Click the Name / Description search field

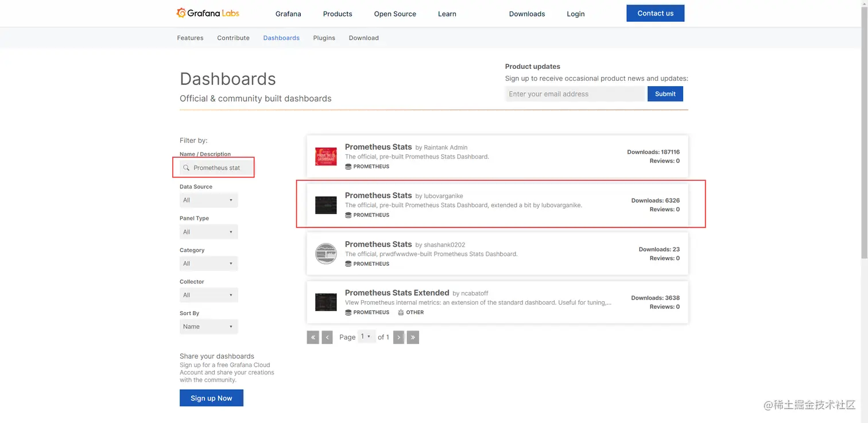pyautogui.click(x=216, y=168)
